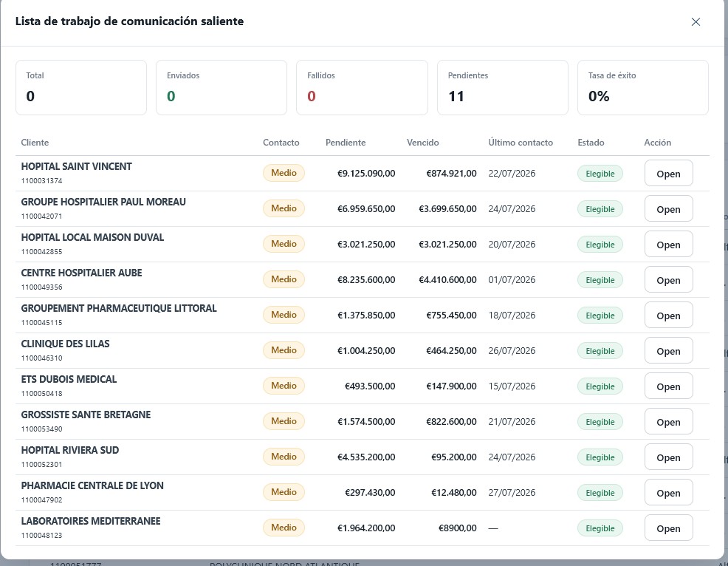The width and height of the screenshot is (728, 566).
Task: Click the Acción column header
Action: (x=657, y=143)
